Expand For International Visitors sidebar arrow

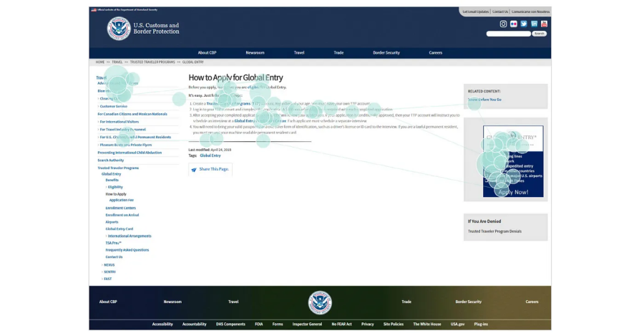point(98,122)
